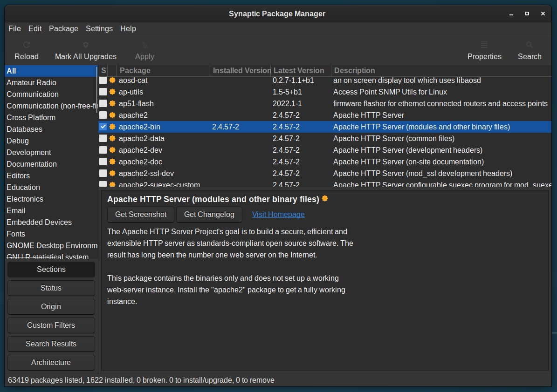Click the Get Changelog button
Image resolution: width=557 pixels, height=392 pixels.
pyautogui.click(x=209, y=214)
